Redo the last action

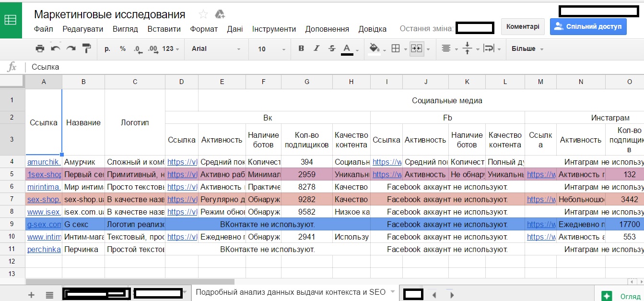click(x=71, y=48)
